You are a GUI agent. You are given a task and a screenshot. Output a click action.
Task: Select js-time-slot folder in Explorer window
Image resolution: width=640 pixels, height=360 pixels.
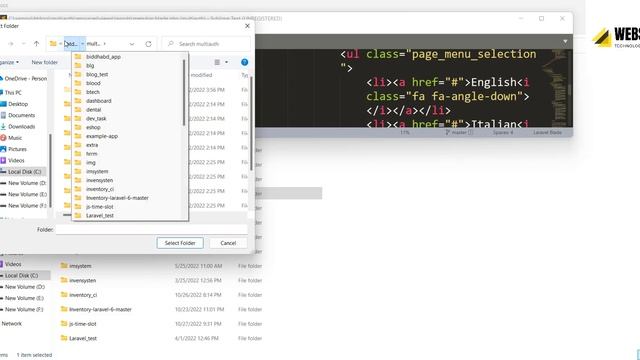pyautogui.click(x=82, y=324)
